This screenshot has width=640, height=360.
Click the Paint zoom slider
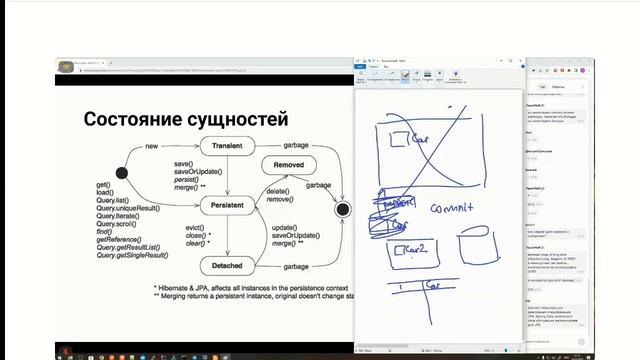506,351
